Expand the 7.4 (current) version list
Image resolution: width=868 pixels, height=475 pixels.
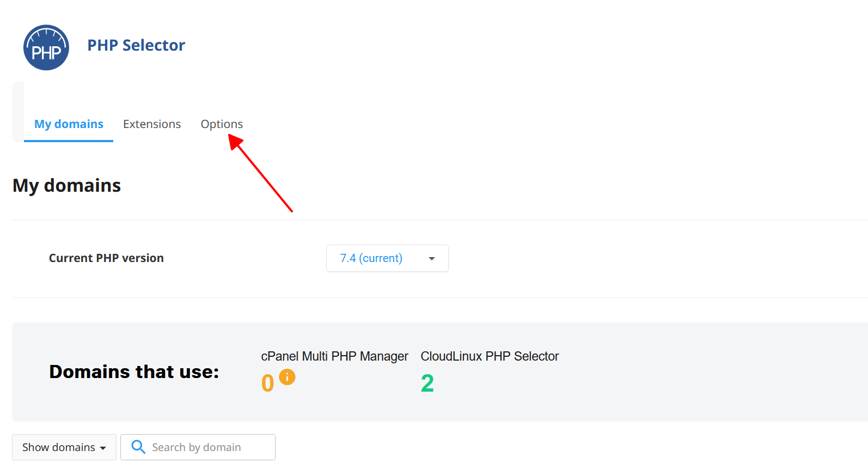pyautogui.click(x=387, y=258)
